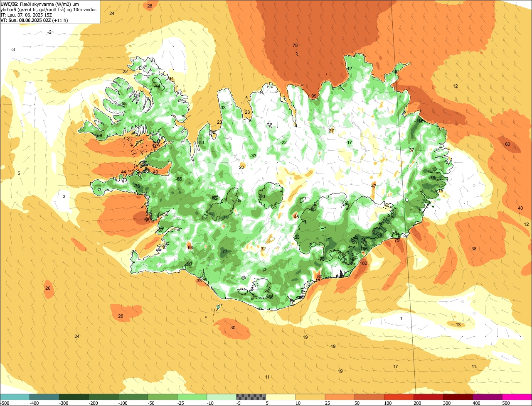The height and width of the screenshot is (406, 532).
Task: Select the pale yellow 5 to 10 swatch
Action: pos(281,397)
